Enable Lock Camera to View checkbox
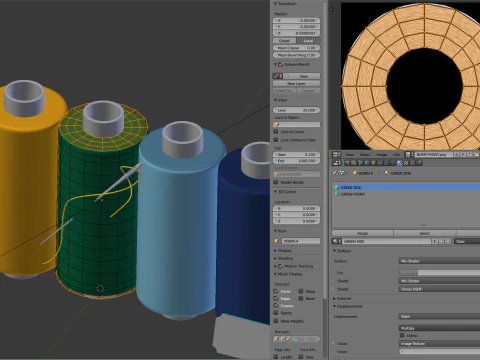The width and height of the screenshot is (480, 360). pos(276,140)
